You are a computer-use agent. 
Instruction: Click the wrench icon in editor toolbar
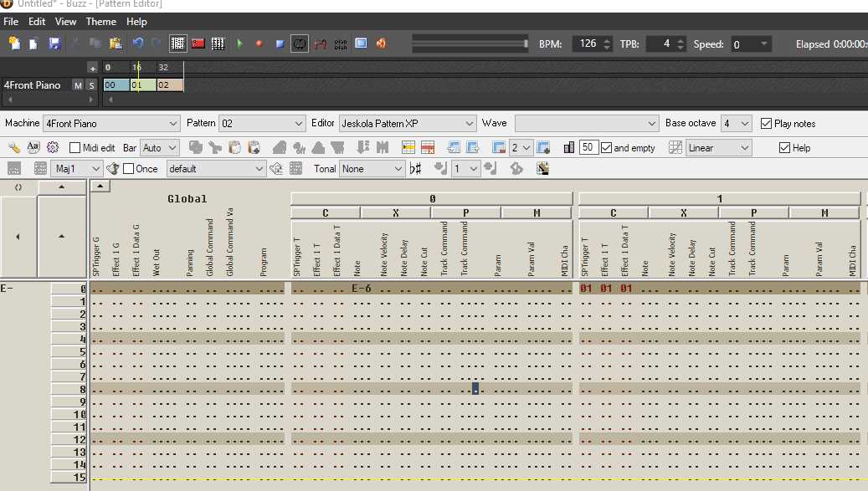pyautogui.click(x=14, y=148)
